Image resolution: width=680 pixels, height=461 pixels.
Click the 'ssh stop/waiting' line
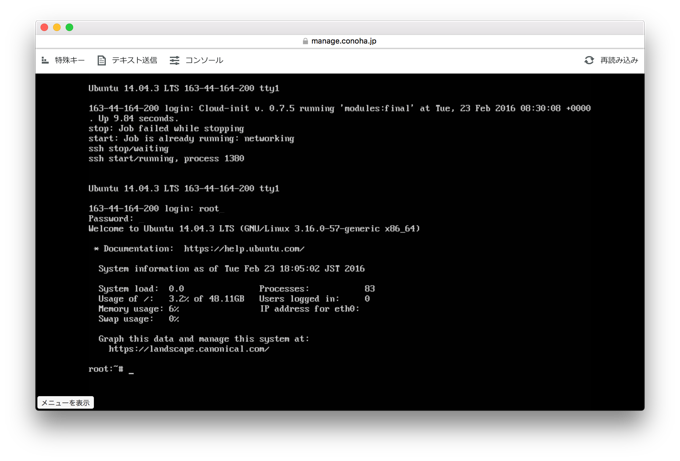pos(128,148)
